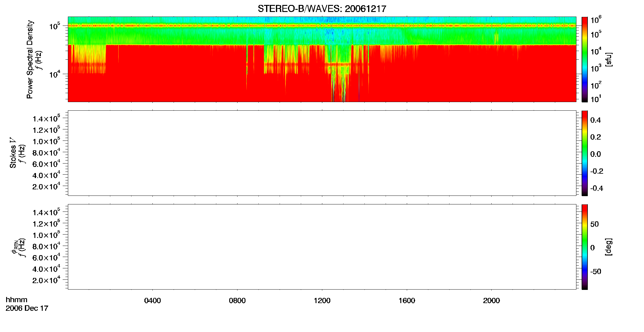Viewport: 644px width, 332px height.
Task: Click the Power Spectral Density axis label
Action: tap(30, 59)
